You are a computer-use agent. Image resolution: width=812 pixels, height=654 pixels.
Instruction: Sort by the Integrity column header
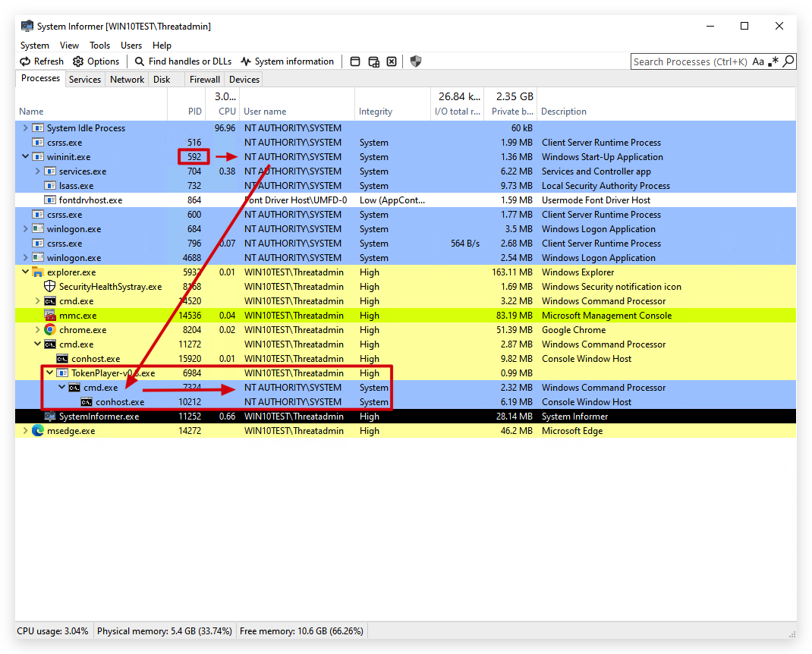[392, 112]
